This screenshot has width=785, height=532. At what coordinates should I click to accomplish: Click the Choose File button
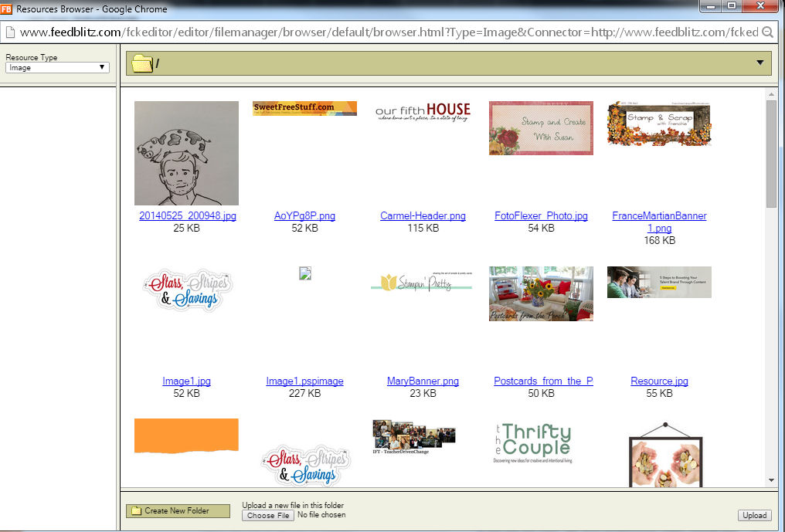pyautogui.click(x=268, y=516)
